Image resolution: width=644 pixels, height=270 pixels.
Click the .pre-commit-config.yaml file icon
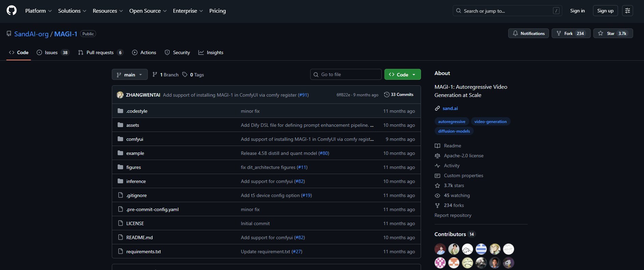120,209
